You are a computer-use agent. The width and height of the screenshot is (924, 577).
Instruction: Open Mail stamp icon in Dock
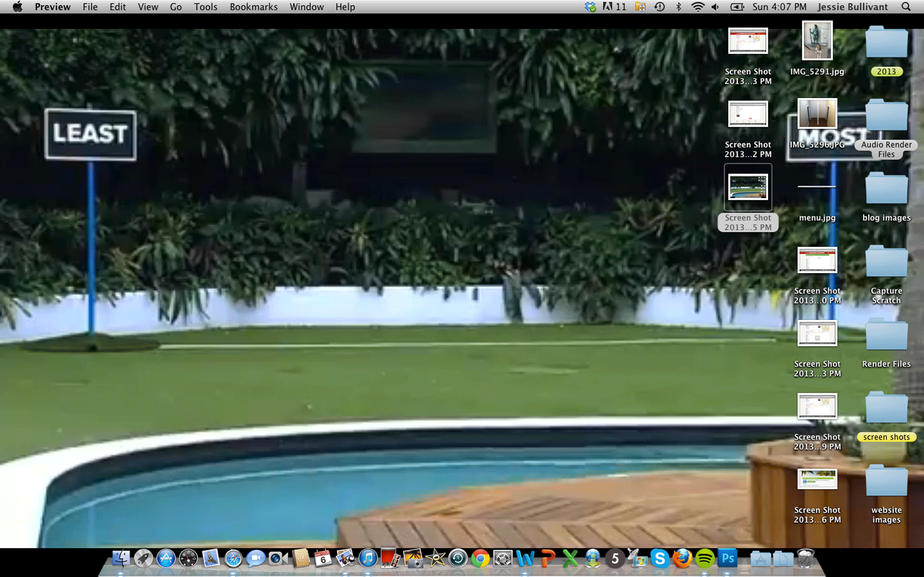211,558
